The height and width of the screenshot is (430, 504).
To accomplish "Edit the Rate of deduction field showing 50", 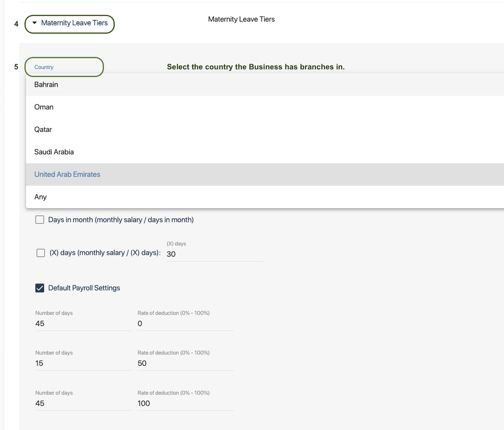I will [185, 363].
